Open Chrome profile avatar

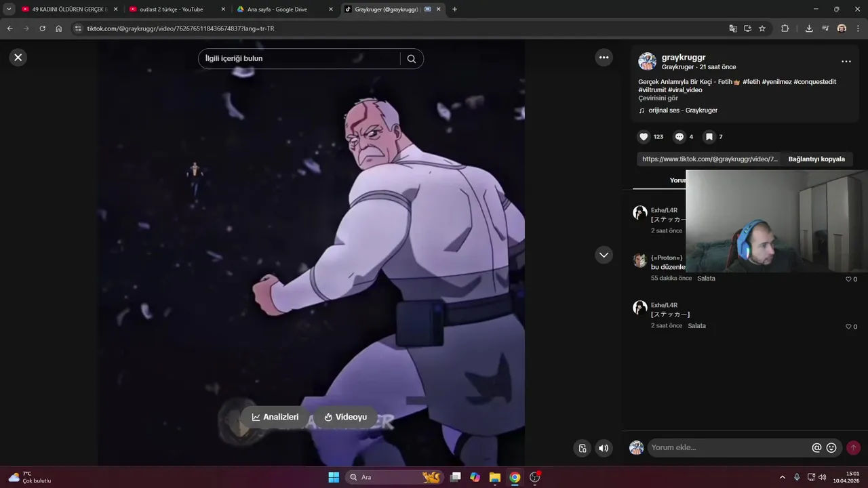(842, 28)
